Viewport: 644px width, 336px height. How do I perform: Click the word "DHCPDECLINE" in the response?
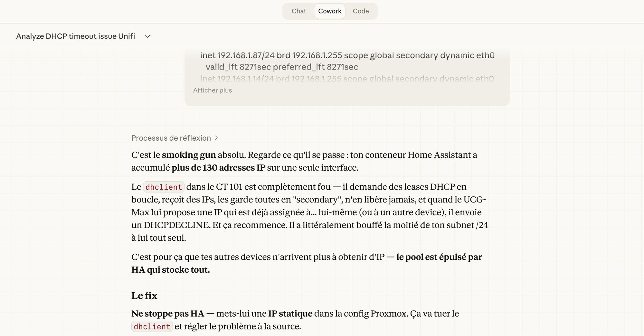(176, 225)
